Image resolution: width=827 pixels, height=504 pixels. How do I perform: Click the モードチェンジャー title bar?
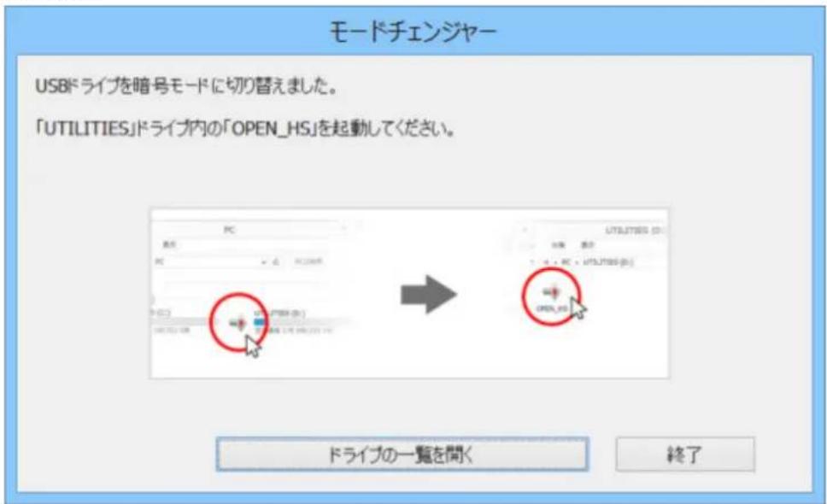pos(413,31)
